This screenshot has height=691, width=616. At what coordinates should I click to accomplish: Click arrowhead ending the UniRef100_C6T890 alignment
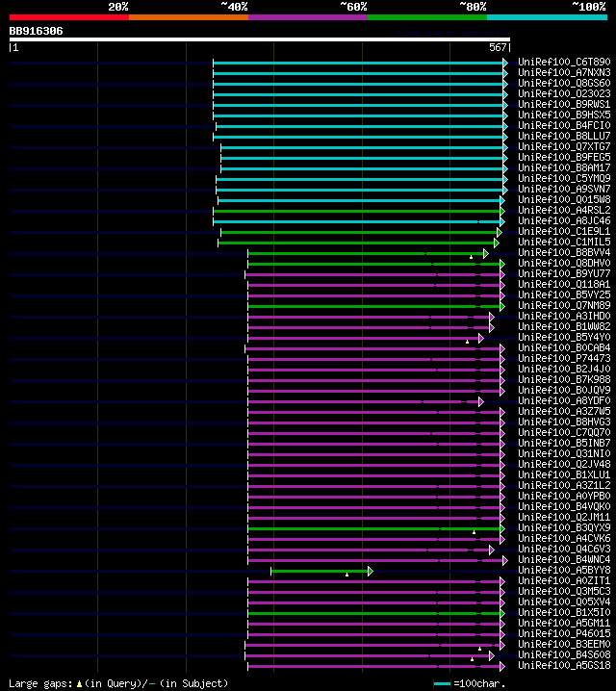pos(505,63)
